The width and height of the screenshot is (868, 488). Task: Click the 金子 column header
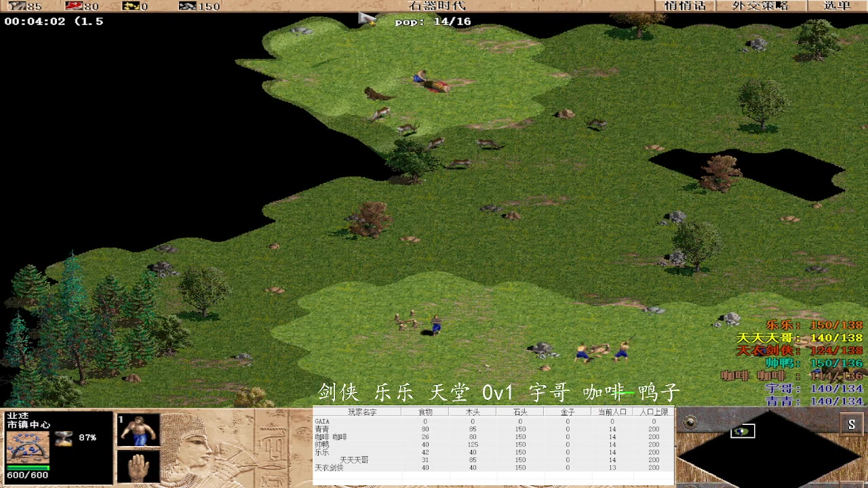coord(568,412)
